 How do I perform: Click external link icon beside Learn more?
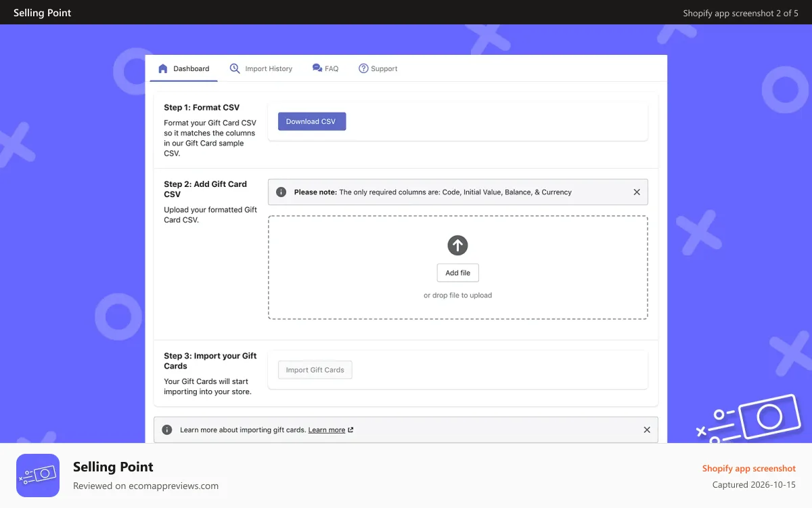pyautogui.click(x=351, y=430)
